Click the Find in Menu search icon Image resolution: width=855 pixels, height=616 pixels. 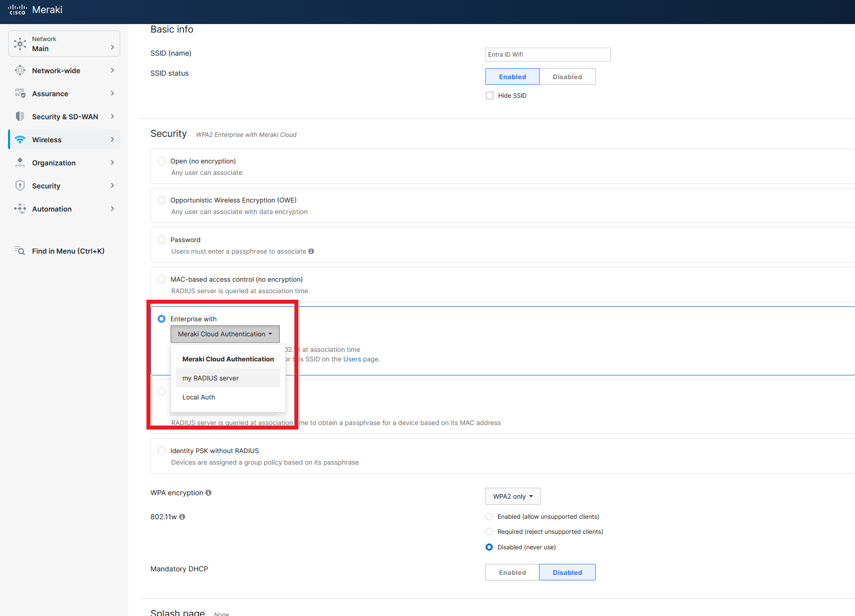click(20, 251)
